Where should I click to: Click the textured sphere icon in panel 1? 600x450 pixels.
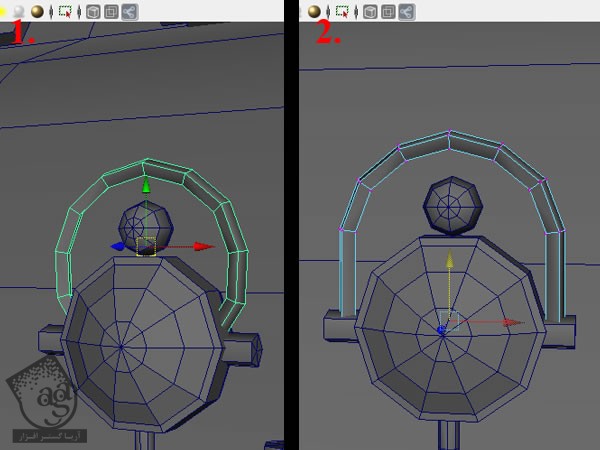click(37, 12)
